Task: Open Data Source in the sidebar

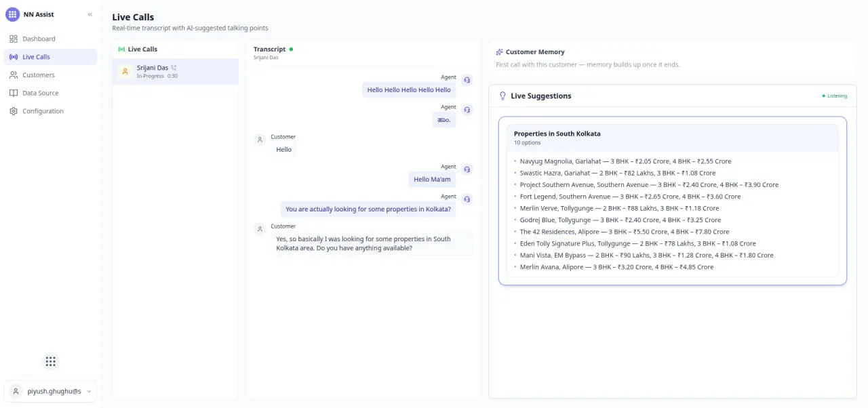Action: pos(50,93)
